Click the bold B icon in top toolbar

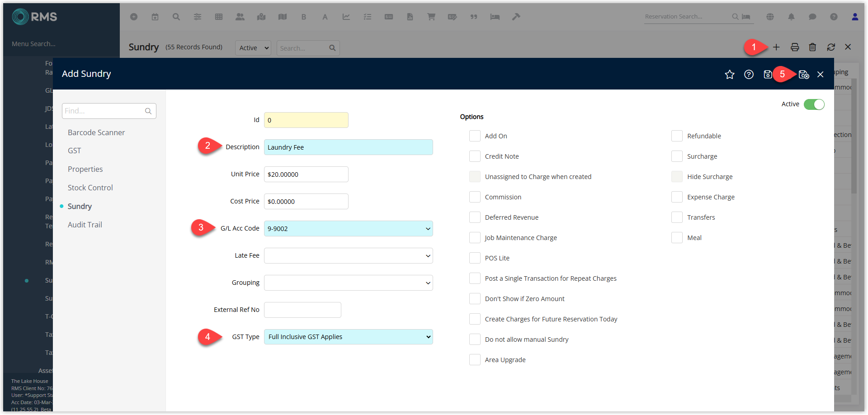[x=304, y=17]
